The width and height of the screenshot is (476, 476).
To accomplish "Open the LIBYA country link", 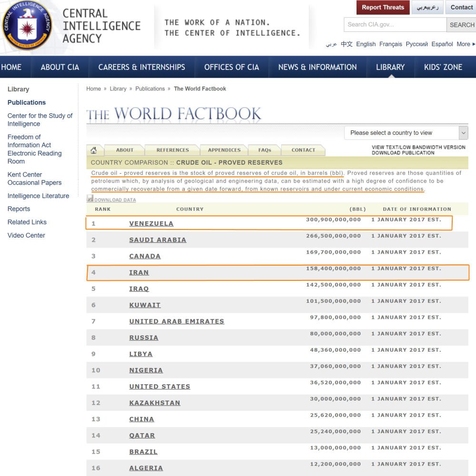I will tap(141, 354).
